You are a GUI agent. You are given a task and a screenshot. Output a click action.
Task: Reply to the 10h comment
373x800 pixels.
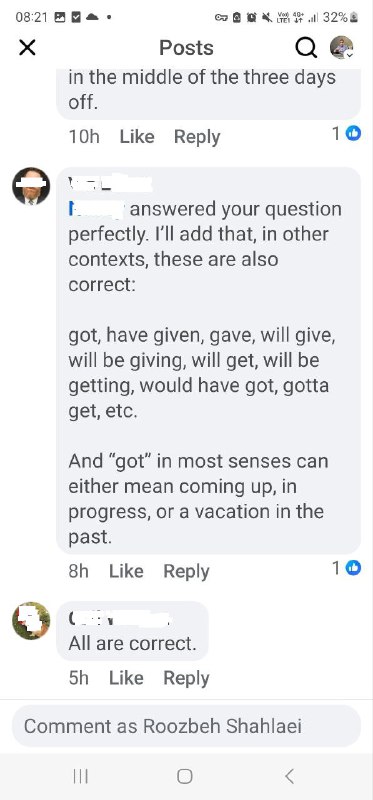(x=197, y=137)
